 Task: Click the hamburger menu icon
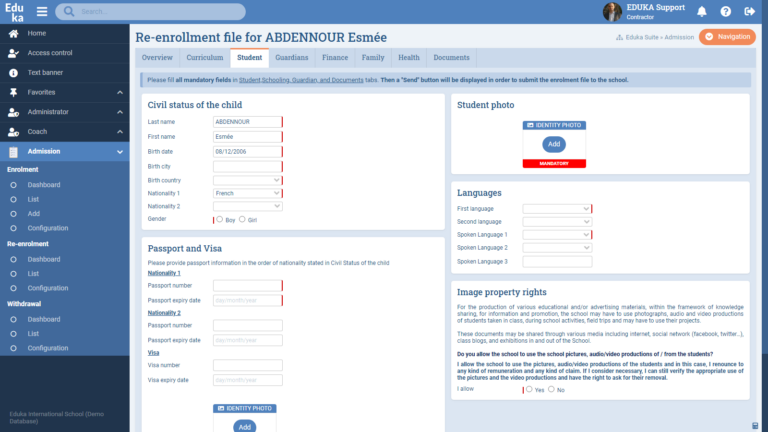tap(42, 12)
